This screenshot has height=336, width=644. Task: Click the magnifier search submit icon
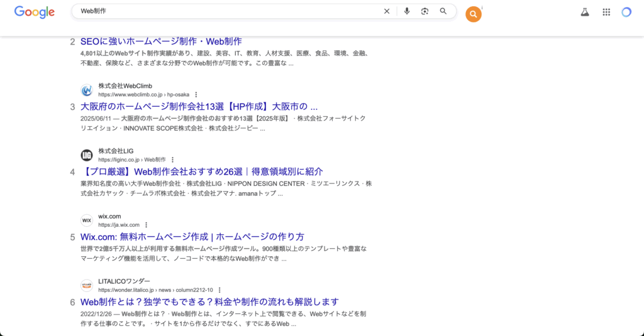pos(443,11)
